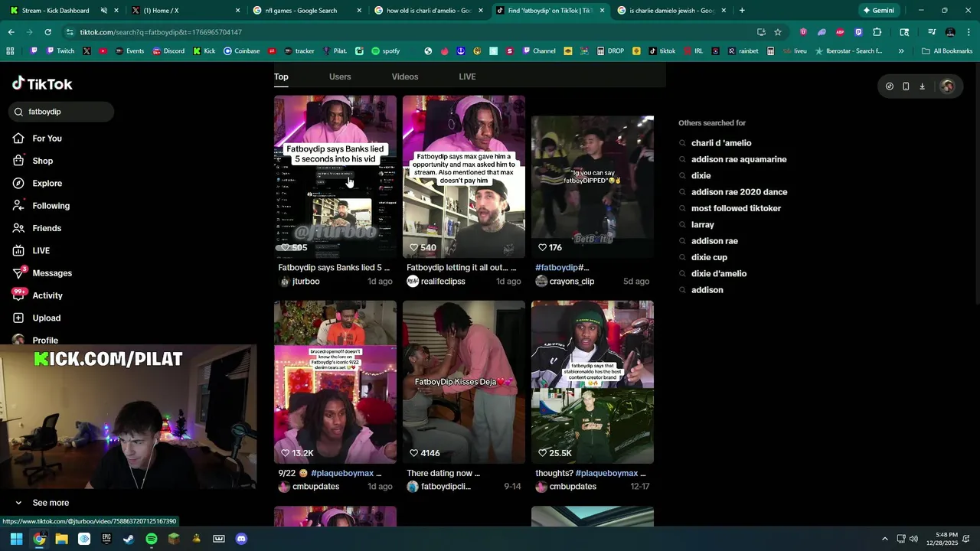
Task: Click the Gemini button in Chrome
Action: tap(878, 11)
